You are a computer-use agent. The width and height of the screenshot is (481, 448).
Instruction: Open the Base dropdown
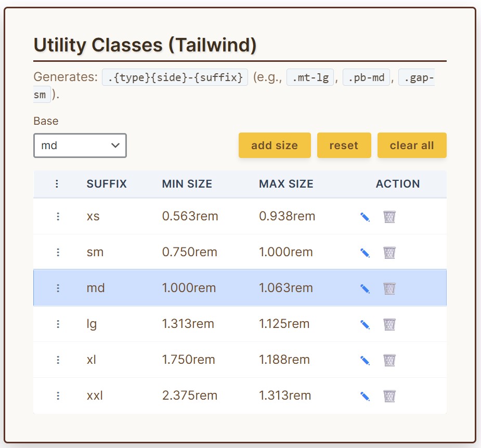(x=80, y=146)
